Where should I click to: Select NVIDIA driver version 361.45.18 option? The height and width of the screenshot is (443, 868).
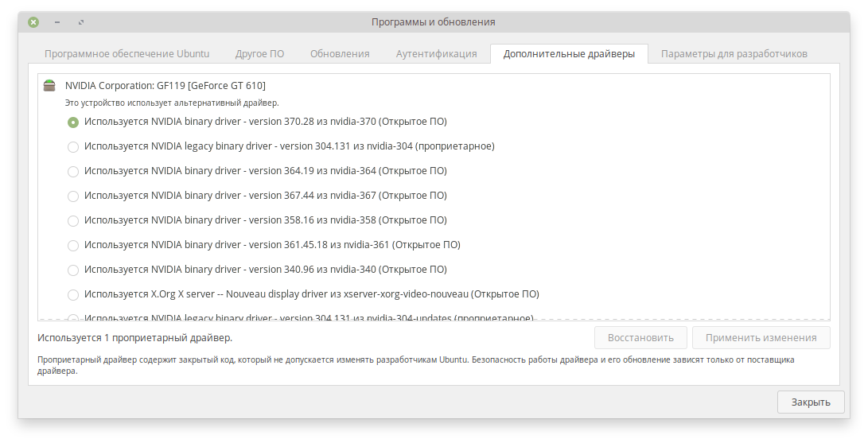tap(73, 246)
